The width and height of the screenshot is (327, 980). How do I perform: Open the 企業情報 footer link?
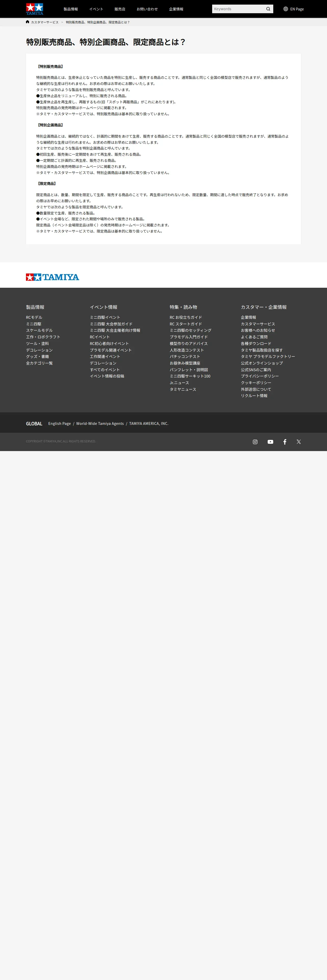pyautogui.click(x=249, y=317)
